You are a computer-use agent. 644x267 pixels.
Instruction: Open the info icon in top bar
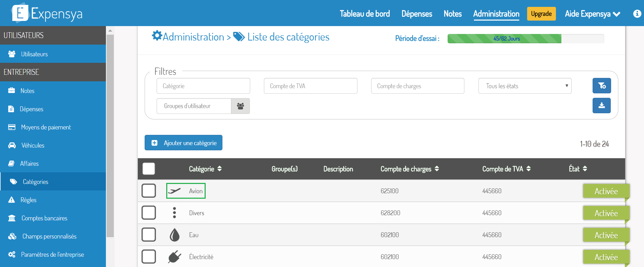click(637, 14)
